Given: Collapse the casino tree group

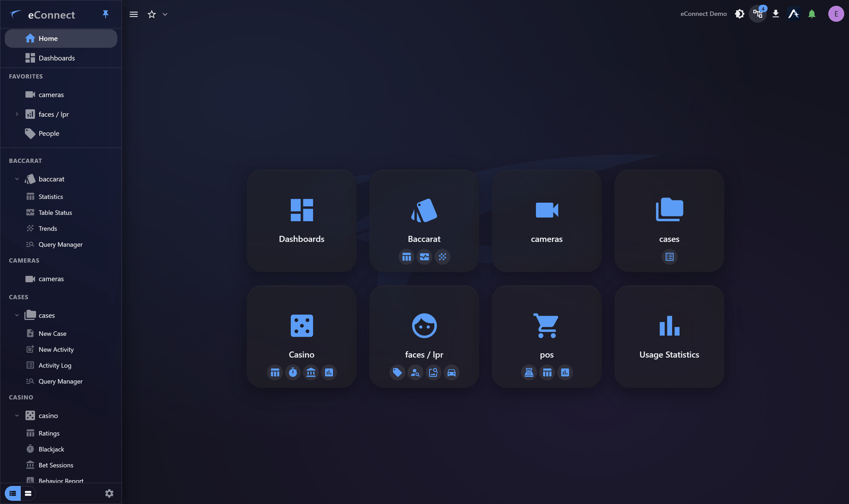Looking at the screenshot, I should tap(17, 415).
